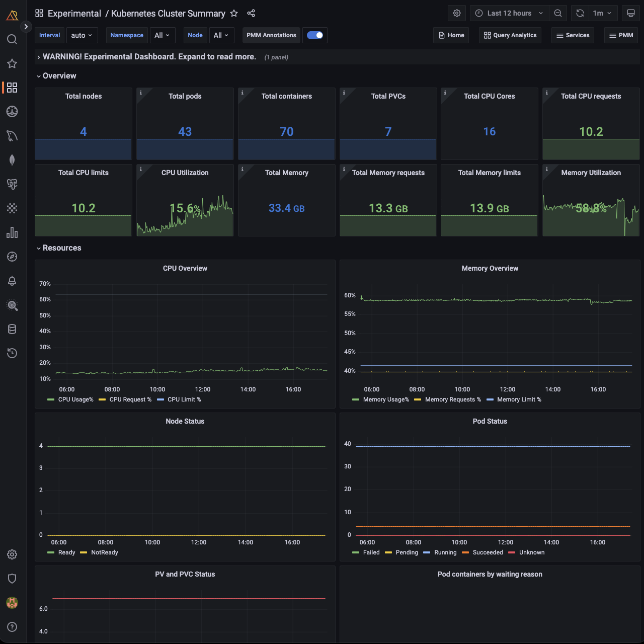
Task: Open Backup via the database icon
Action: click(x=12, y=329)
